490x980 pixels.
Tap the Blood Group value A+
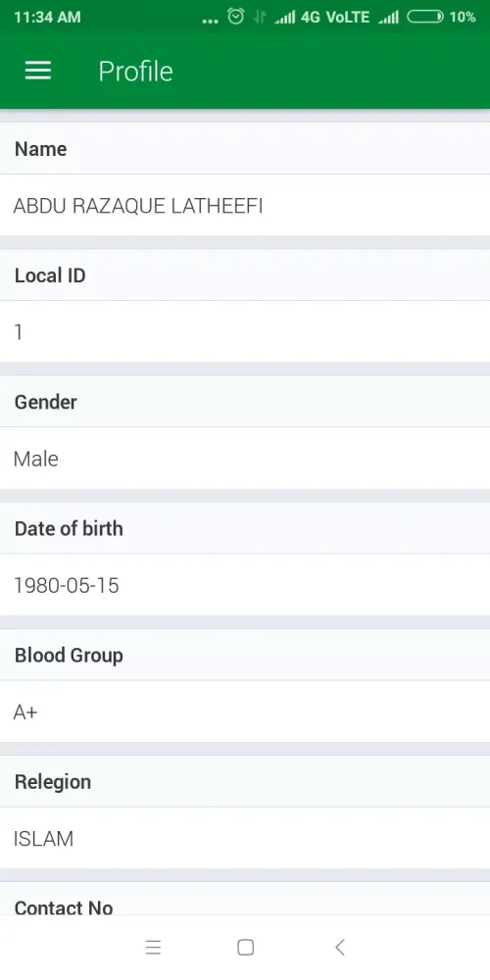25,711
